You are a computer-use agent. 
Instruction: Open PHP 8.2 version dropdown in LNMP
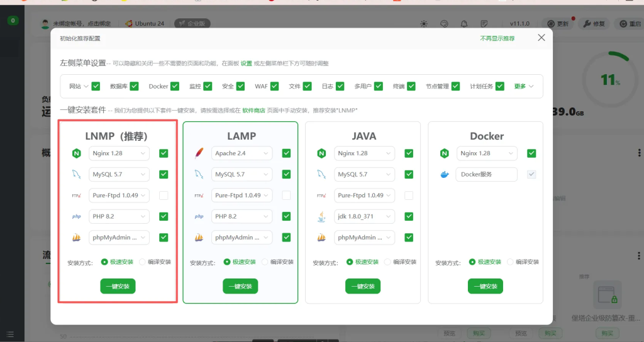coord(119,217)
